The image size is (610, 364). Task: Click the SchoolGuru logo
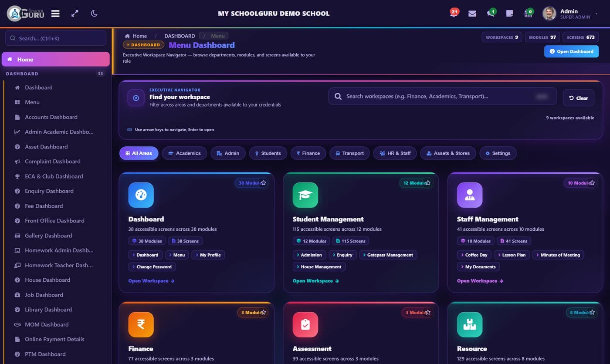coord(26,13)
